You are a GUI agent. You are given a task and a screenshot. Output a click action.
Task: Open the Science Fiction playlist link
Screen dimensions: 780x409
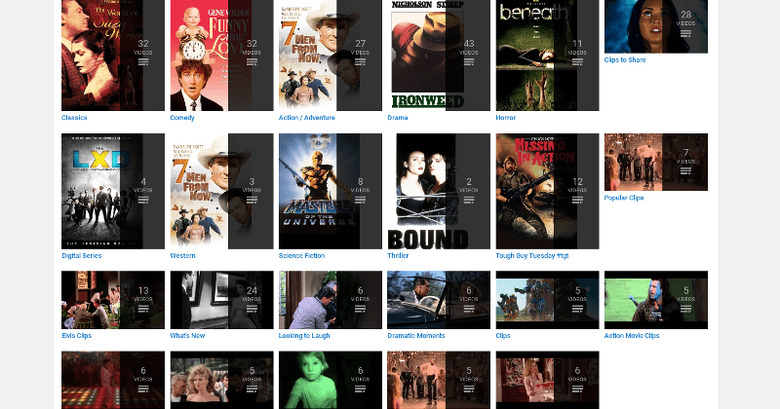point(301,256)
